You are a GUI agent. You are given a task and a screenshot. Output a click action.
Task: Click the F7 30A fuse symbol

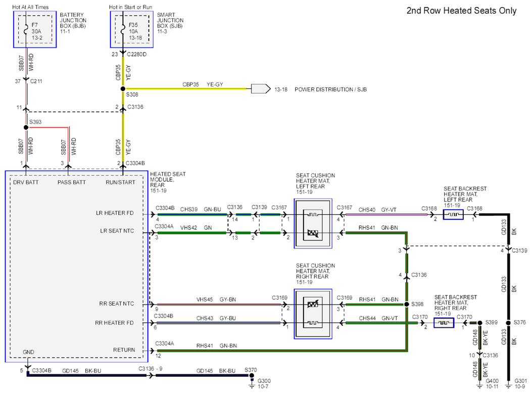(x=26, y=29)
